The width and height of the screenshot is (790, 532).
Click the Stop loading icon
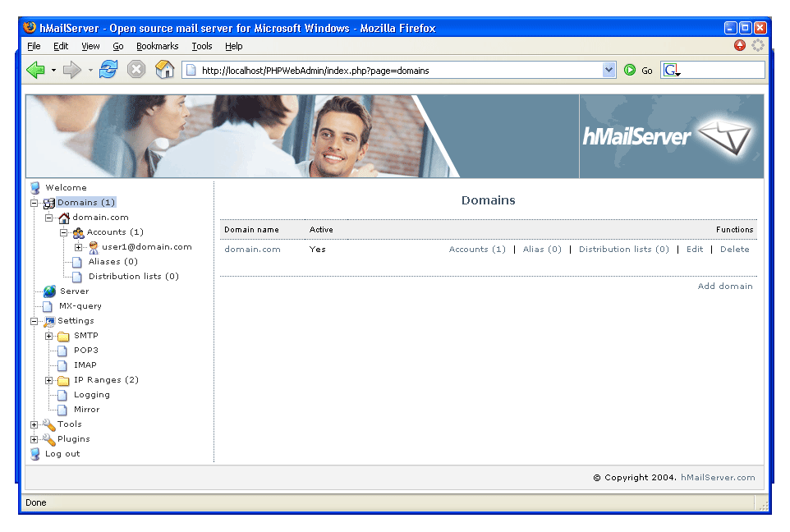[x=136, y=70]
